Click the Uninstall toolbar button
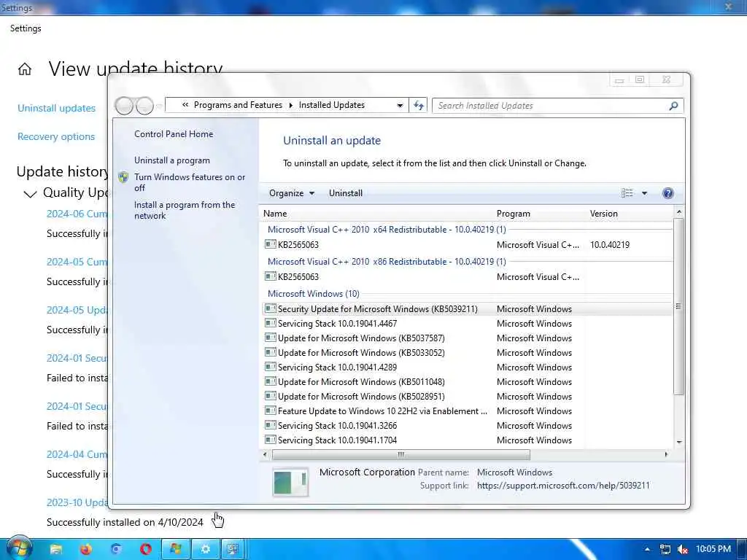This screenshot has width=747, height=560. [x=345, y=192]
